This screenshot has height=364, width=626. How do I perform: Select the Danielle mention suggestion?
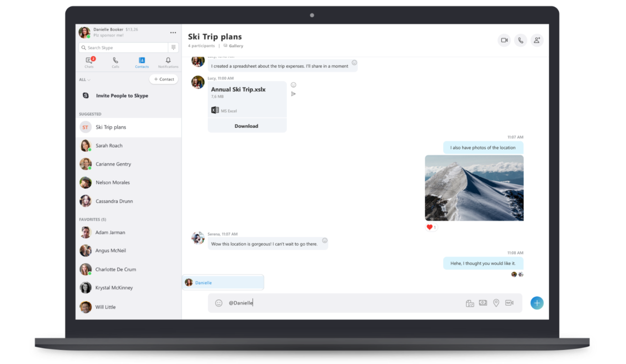point(223,282)
